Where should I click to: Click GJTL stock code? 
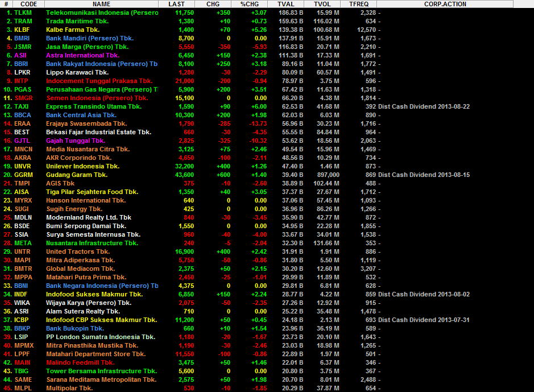coord(22,141)
